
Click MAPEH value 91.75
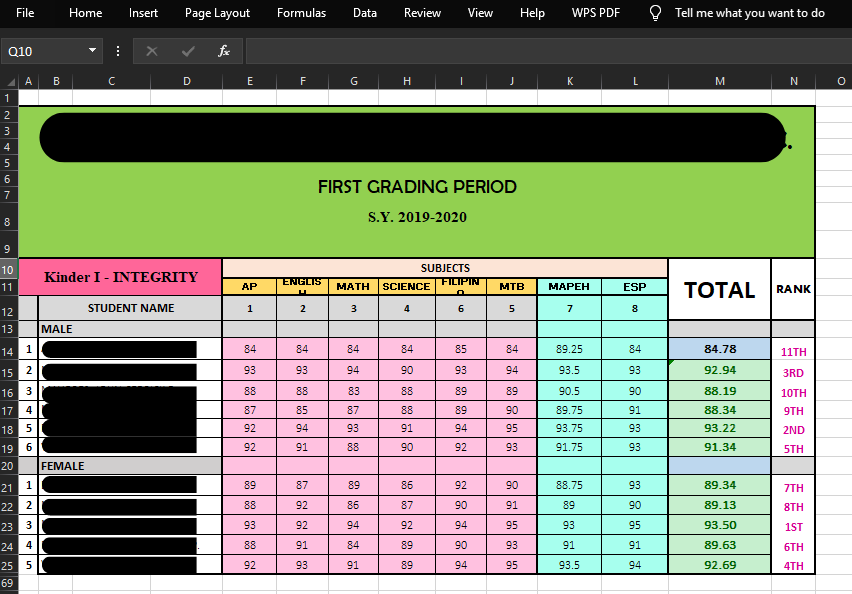pyautogui.click(x=569, y=447)
